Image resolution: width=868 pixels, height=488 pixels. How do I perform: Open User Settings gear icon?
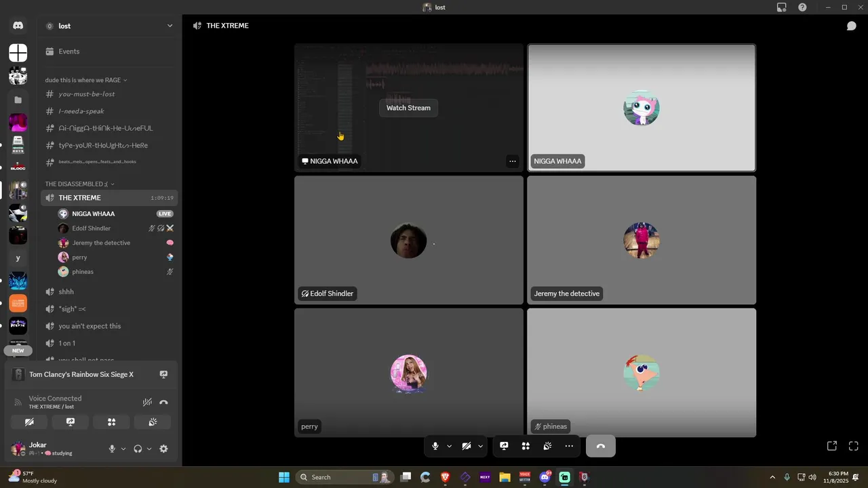163,449
